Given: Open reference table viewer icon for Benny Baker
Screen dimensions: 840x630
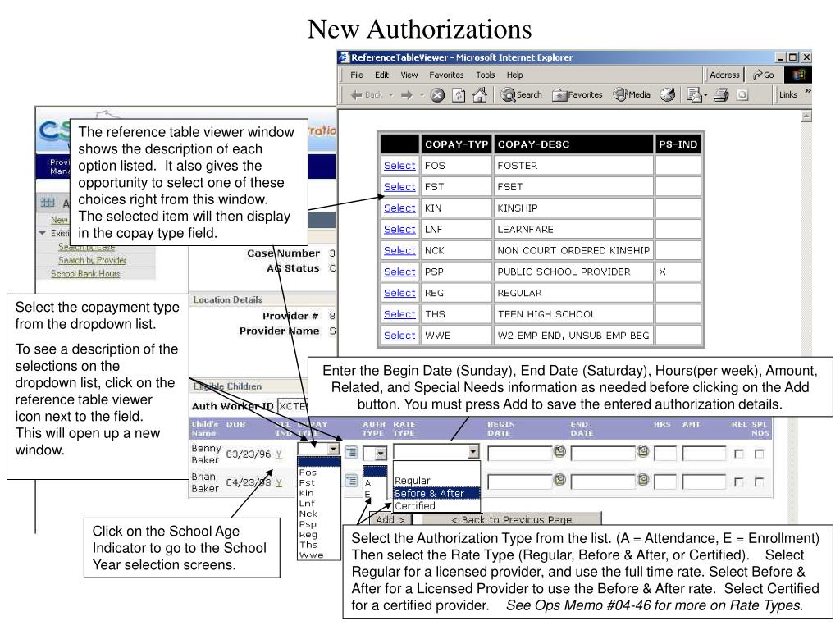Looking at the screenshot, I should pos(351,453).
